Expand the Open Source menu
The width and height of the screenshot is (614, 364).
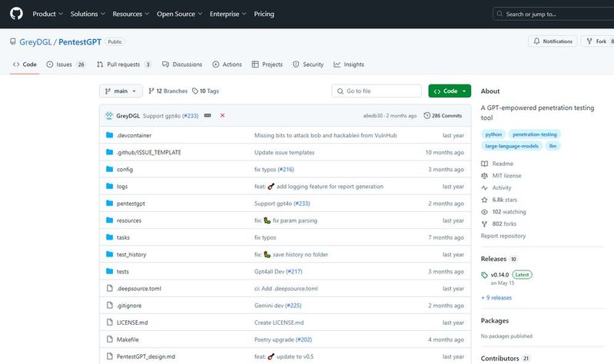click(179, 14)
